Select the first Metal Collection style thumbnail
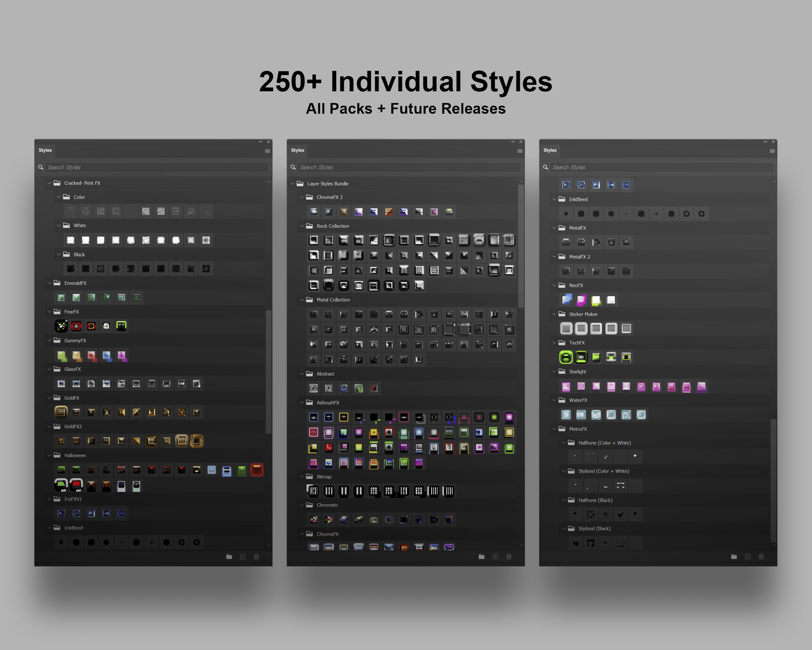 313,314
